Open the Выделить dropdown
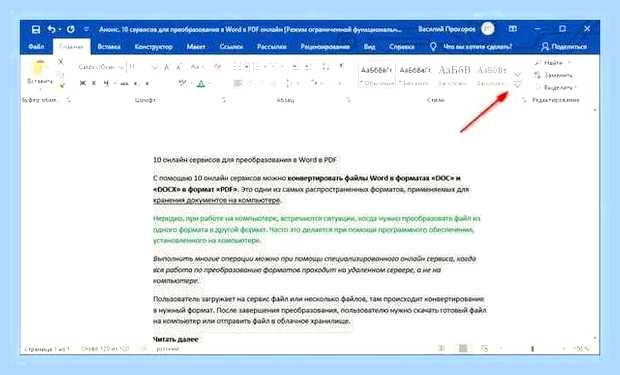Screen dimensions: 620x375 (x=556, y=87)
